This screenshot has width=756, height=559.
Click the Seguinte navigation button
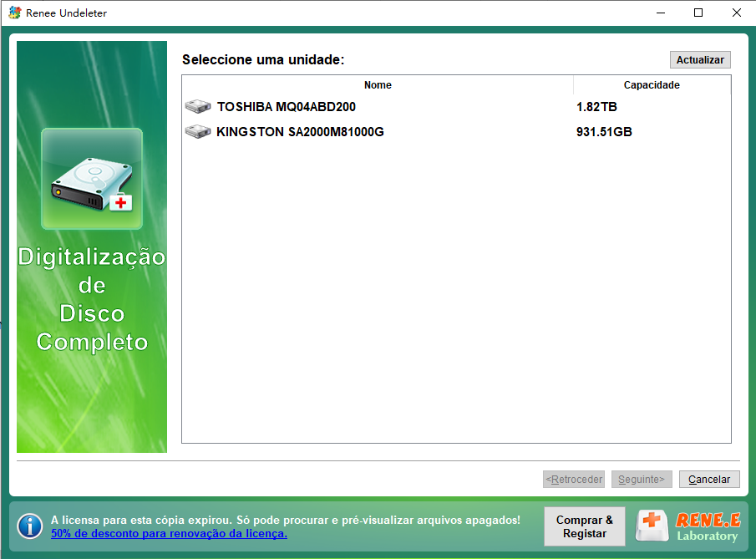click(642, 479)
